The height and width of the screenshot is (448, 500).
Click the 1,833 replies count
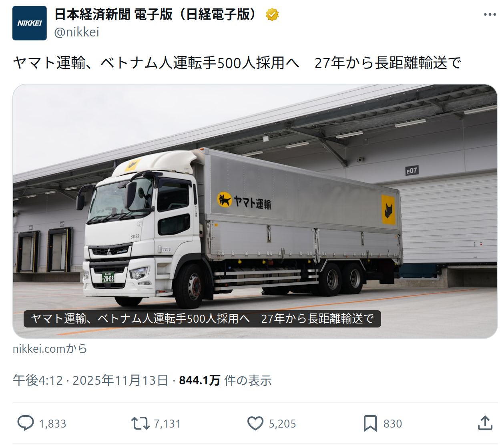pyautogui.click(x=53, y=424)
